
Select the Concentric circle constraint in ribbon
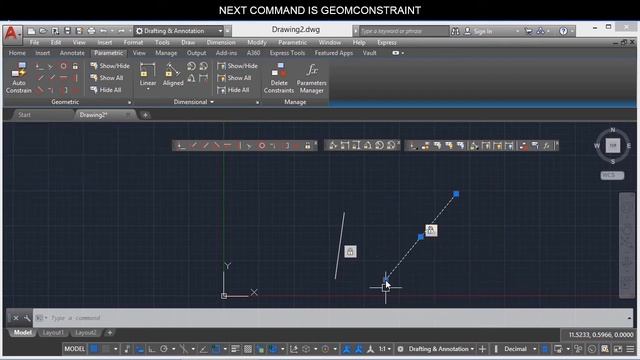point(64,66)
